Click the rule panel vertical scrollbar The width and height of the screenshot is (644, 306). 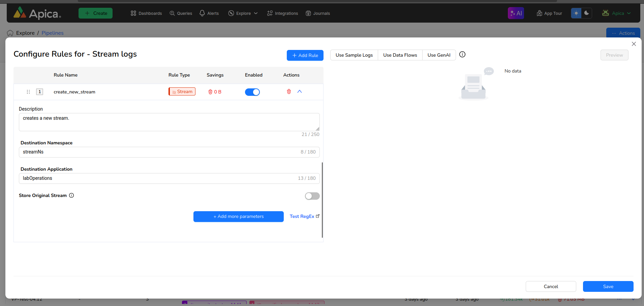(x=322, y=200)
